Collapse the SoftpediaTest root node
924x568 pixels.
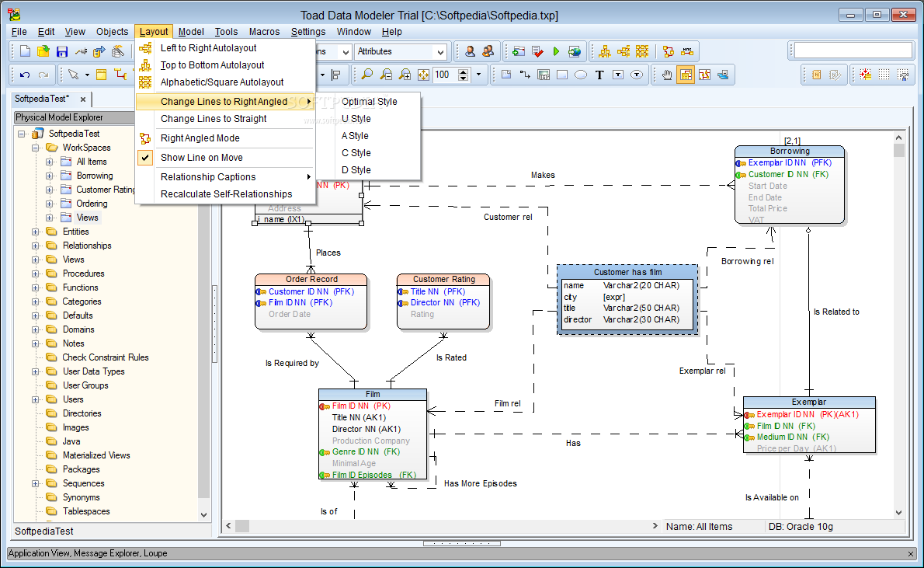point(22,134)
